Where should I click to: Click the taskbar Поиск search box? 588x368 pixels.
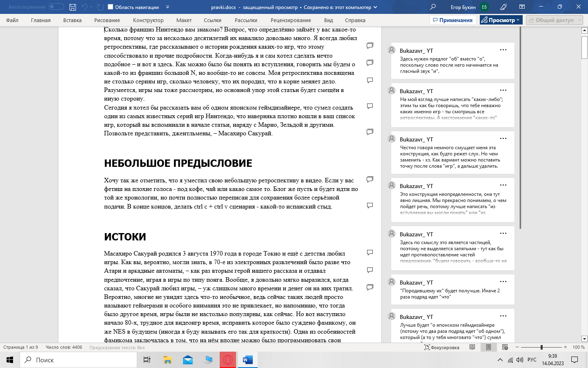coord(78,360)
